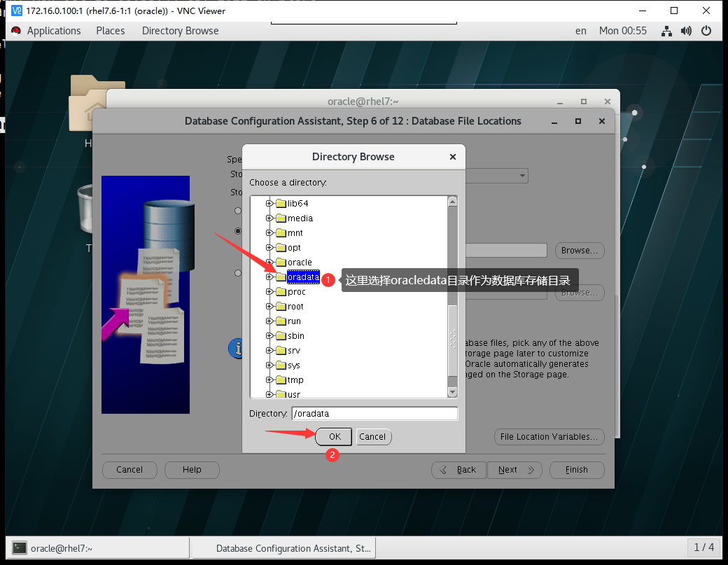
Task: Open the power icon in top panel
Action: (706, 31)
